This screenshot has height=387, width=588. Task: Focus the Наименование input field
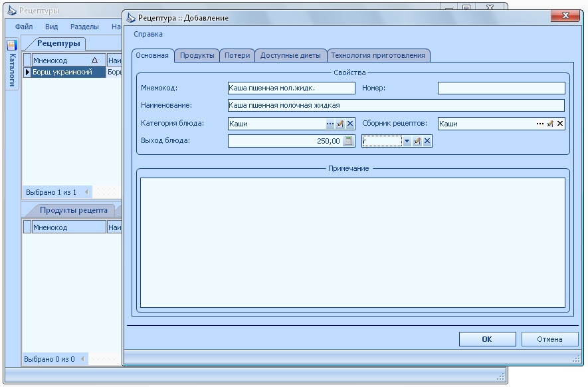click(x=396, y=106)
